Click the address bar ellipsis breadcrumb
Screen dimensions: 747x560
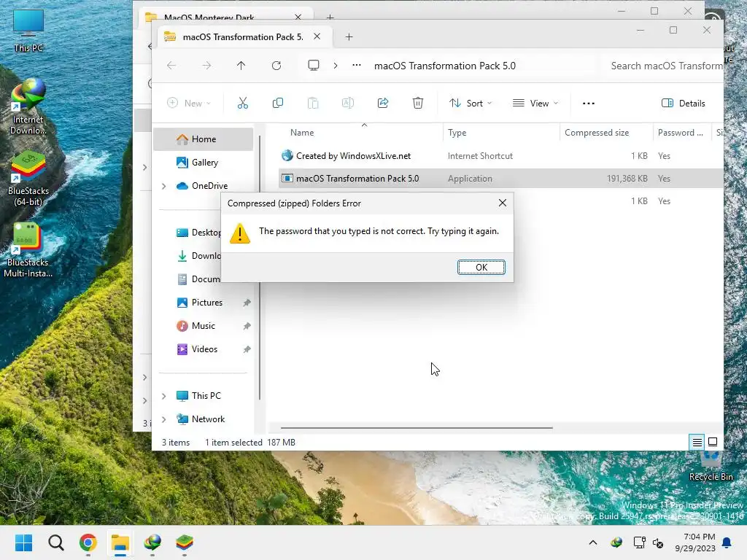tap(356, 65)
